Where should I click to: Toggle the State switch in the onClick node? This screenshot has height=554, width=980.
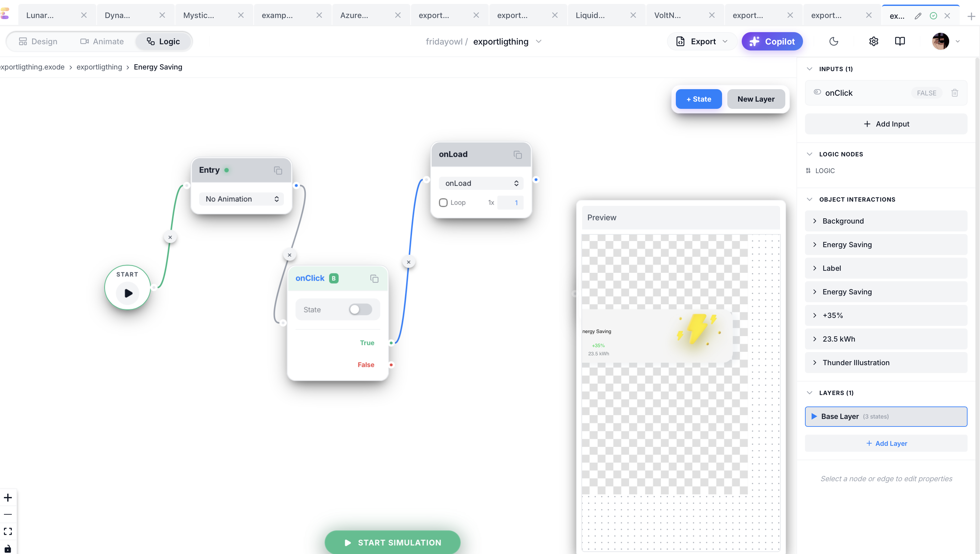click(360, 309)
